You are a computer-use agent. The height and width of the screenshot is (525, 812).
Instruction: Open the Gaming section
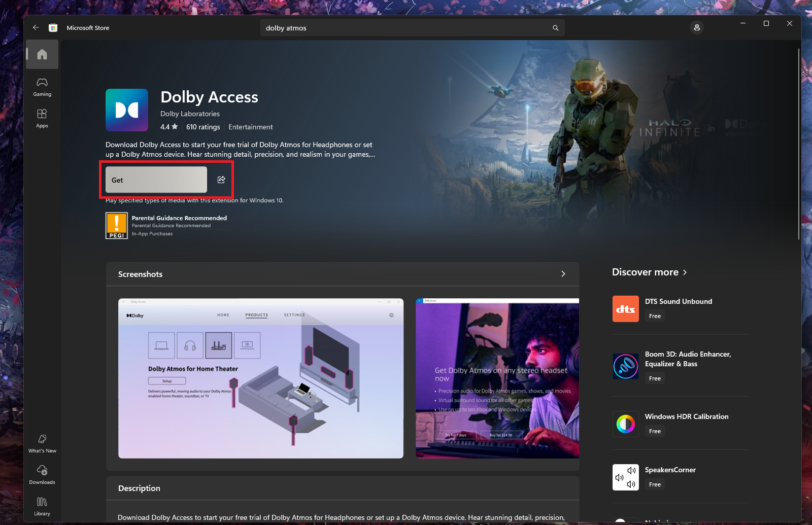(x=42, y=87)
